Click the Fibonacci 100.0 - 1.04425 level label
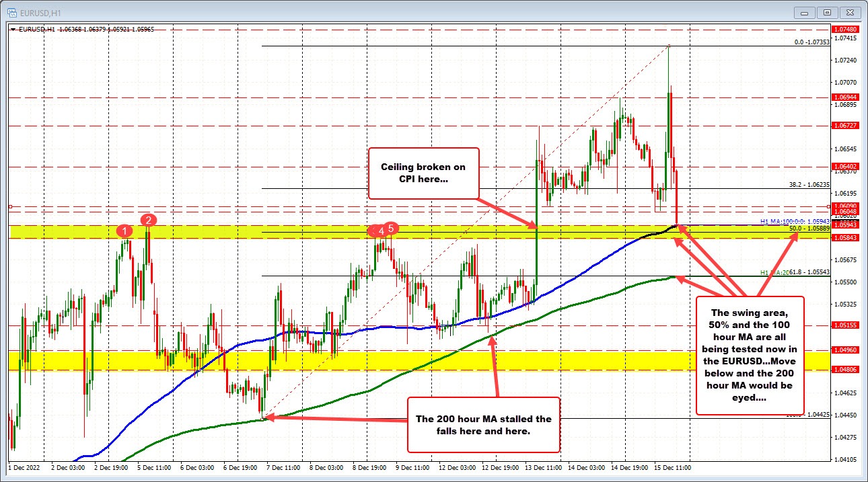Viewport: 868px width, 482px height. point(807,414)
